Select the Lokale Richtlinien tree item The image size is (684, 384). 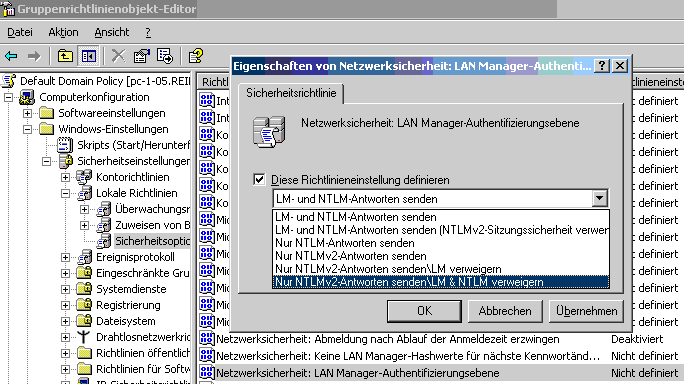coord(137,193)
